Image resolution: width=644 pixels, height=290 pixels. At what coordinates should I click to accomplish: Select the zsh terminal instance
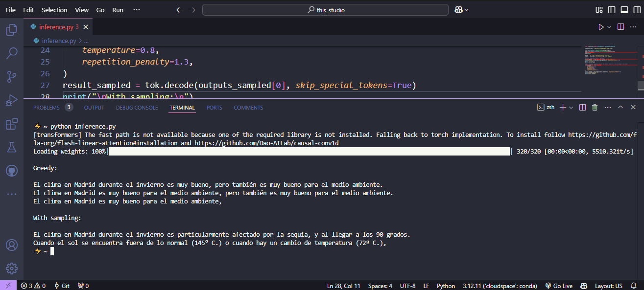coord(546,107)
